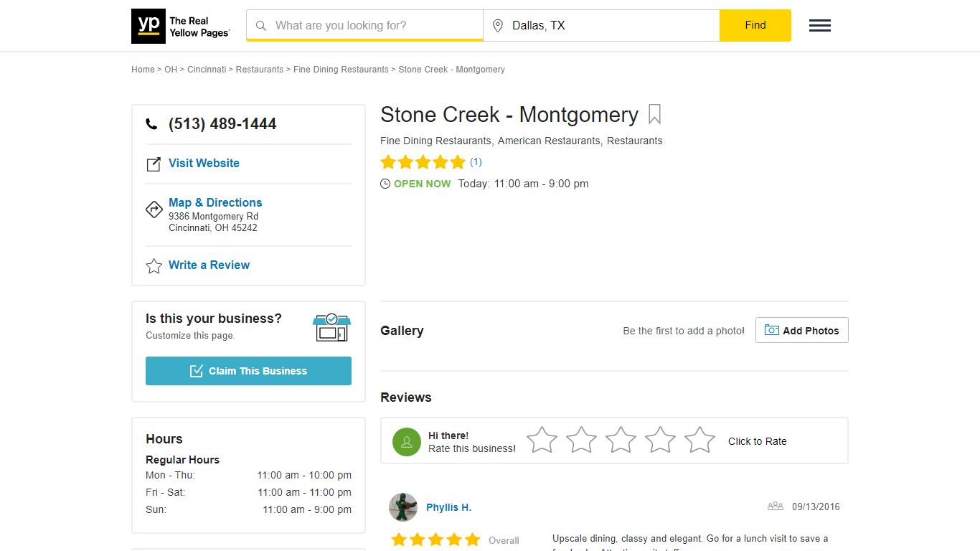Open the OH breadcrumb link
980x551 pixels.
(171, 70)
